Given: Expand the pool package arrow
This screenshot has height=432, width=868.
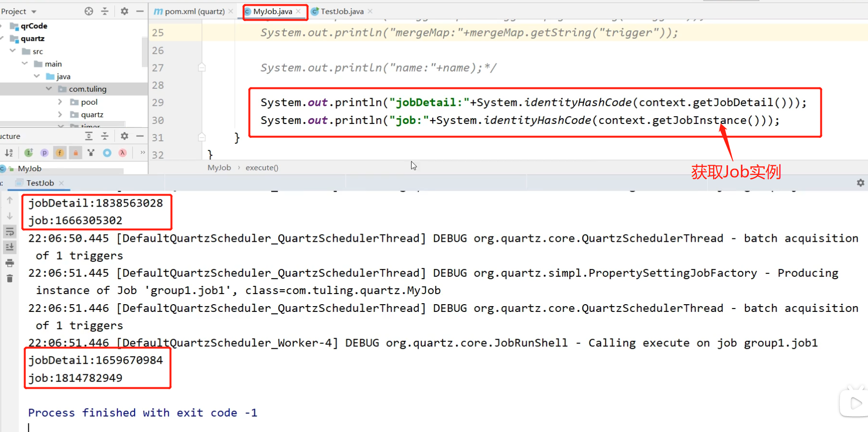Looking at the screenshot, I should pos(60,101).
